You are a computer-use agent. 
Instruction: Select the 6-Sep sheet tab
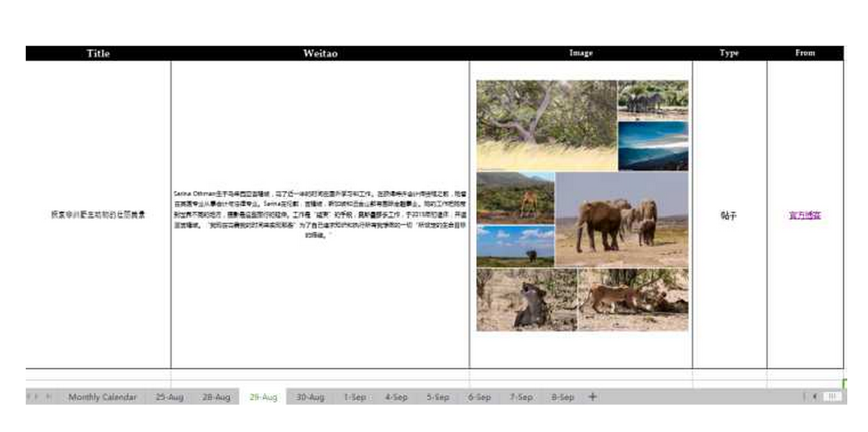click(479, 397)
